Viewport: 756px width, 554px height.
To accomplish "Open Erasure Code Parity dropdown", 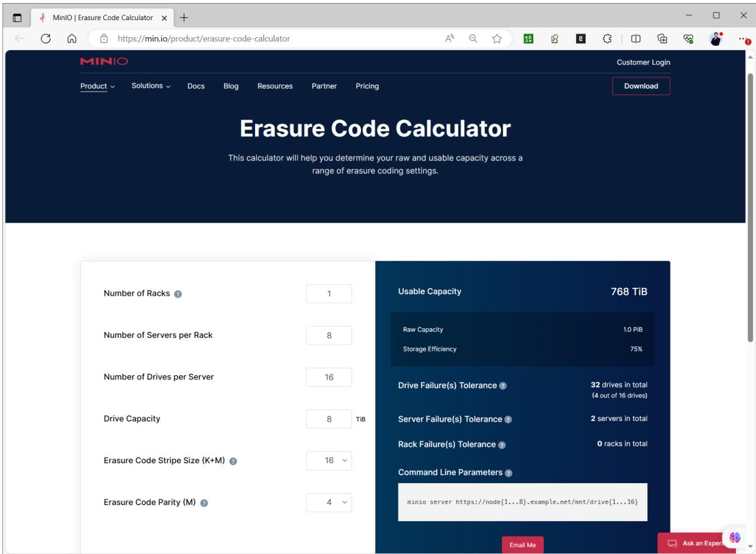I will [329, 503].
